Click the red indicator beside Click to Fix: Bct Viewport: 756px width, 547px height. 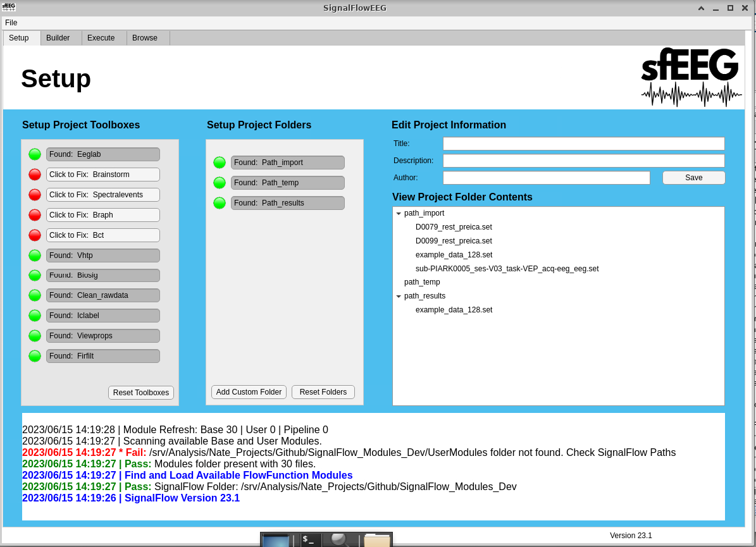pos(35,235)
